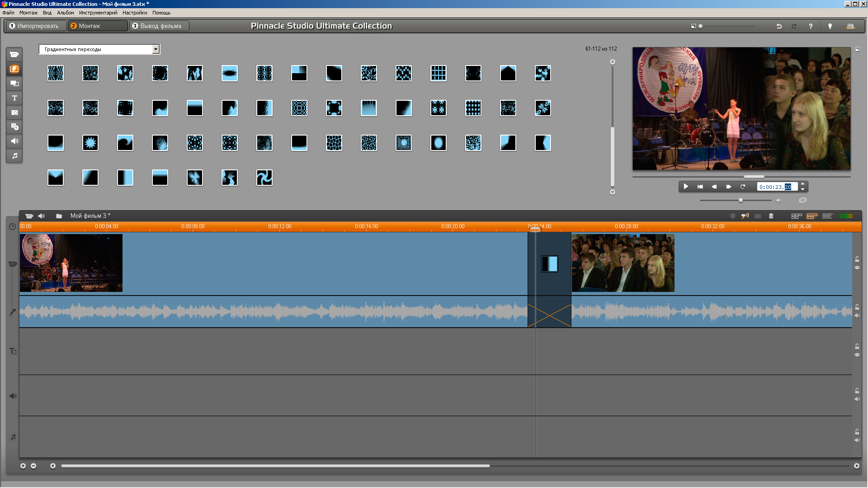Switch to Вывод фильма tab

[160, 26]
